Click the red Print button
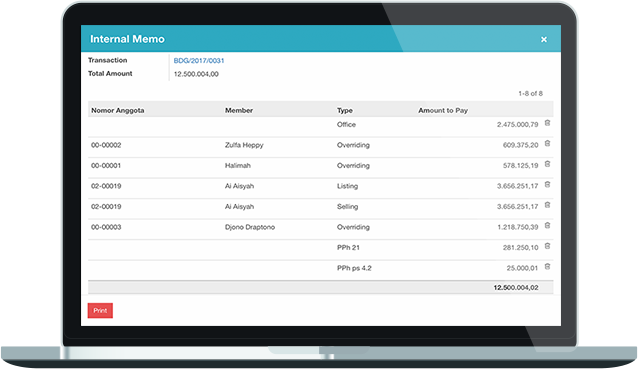638x369 pixels. [x=100, y=310]
